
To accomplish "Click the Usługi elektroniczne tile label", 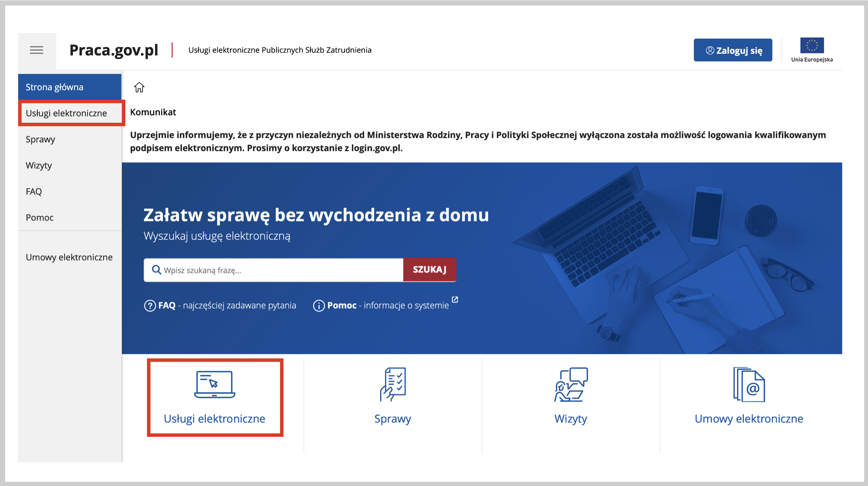I will point(215,418).
